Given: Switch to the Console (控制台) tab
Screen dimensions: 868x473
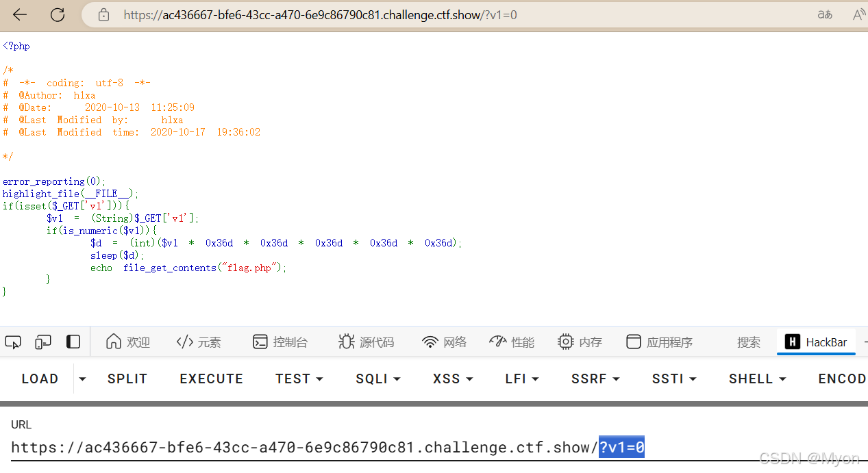Looking at the screenshot, I should point(280,342).
